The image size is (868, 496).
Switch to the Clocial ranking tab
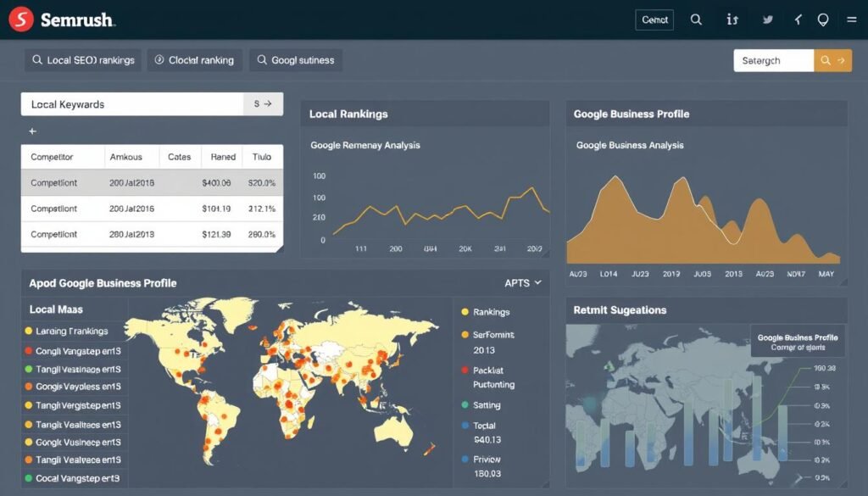click(194, 59)
